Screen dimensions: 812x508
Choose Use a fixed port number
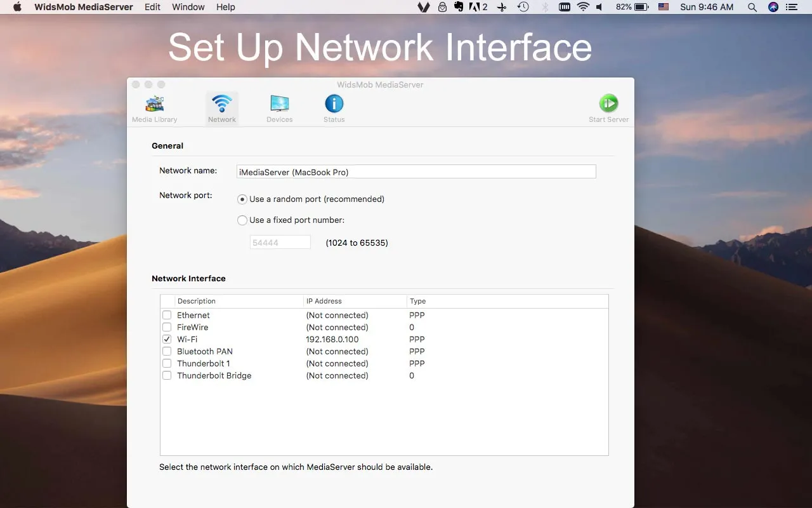pos(242,220)
